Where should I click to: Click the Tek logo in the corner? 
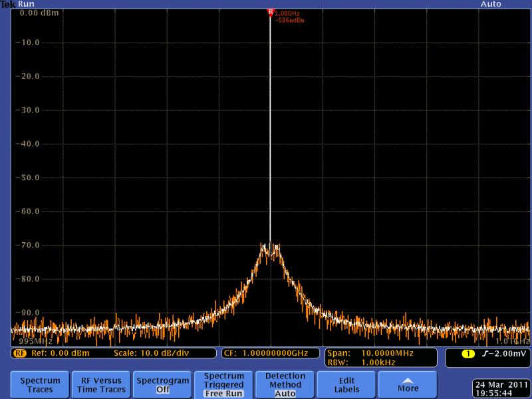pos(9,4)
